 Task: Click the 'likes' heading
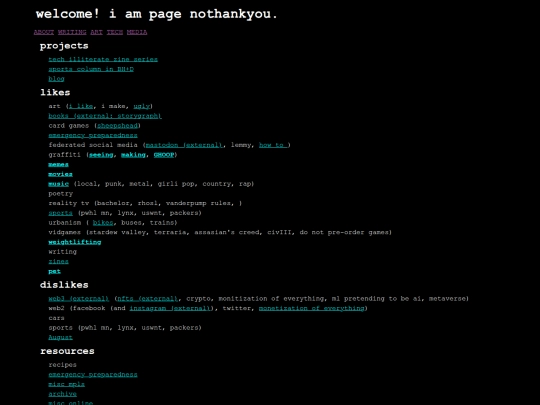pyautogui.click(x=55, y=92)
